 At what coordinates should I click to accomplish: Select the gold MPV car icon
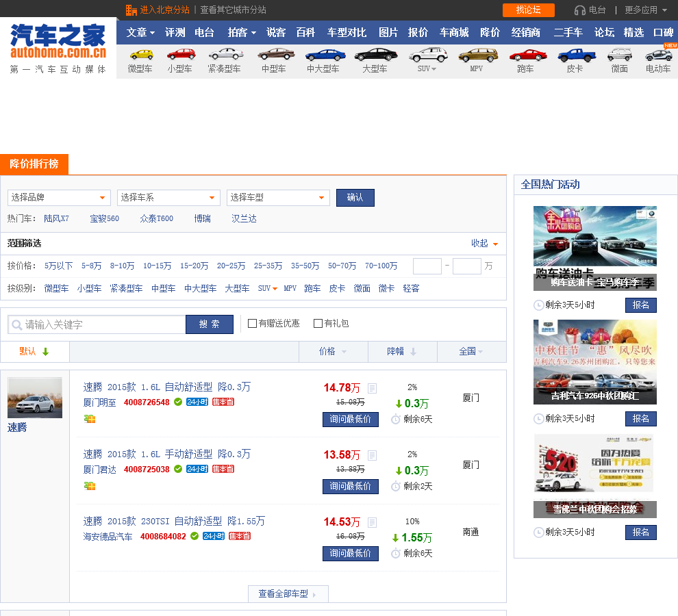(478, 55)
